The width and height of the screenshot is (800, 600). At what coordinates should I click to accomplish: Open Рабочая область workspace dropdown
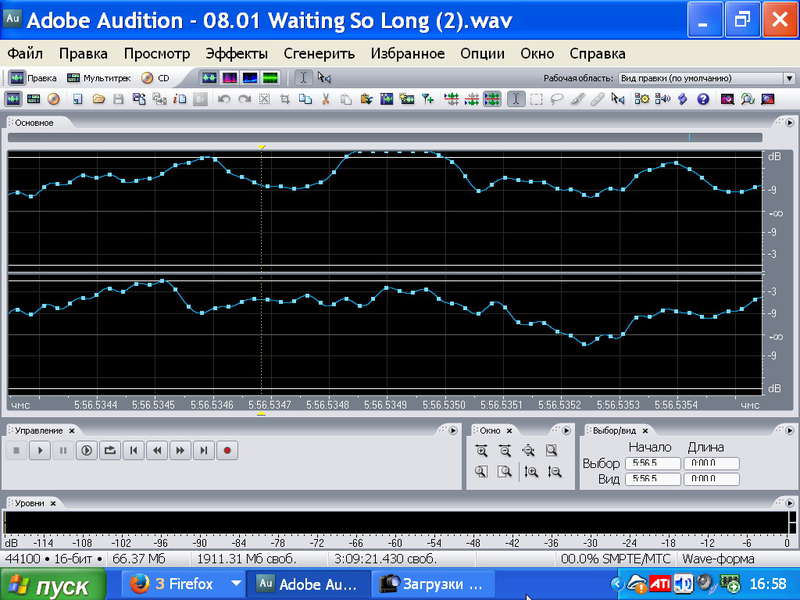point(789,79)
